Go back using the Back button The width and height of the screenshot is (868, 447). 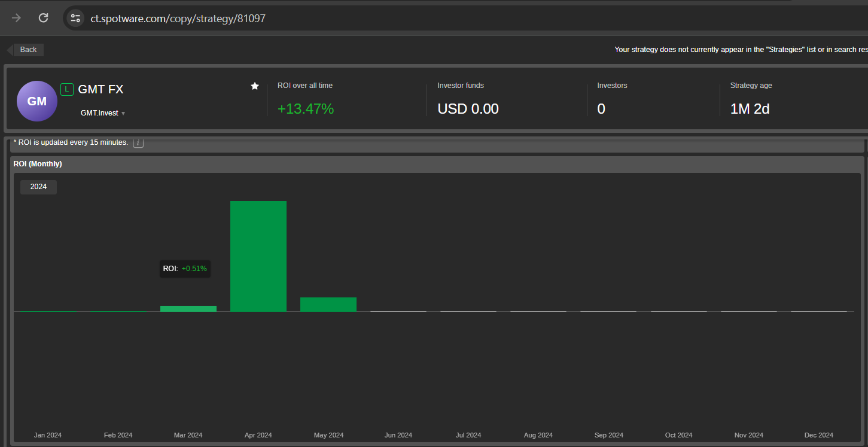coord(28,50)
